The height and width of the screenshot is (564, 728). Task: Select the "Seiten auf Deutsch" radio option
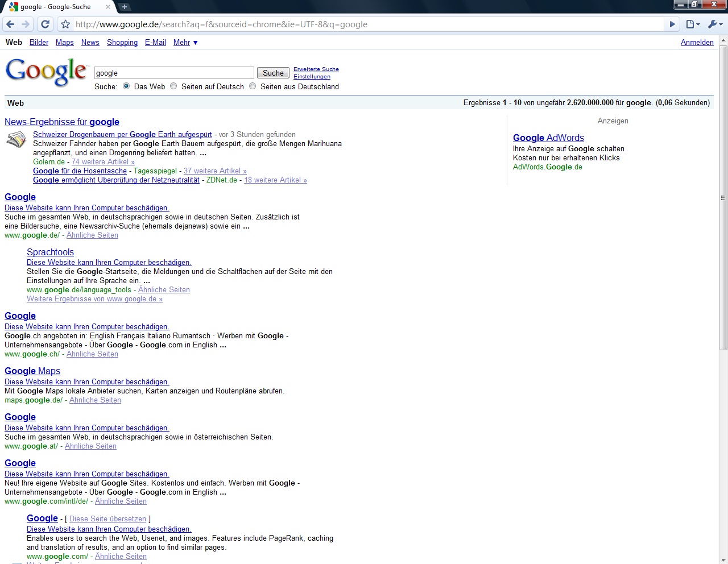tap(173, 86)
